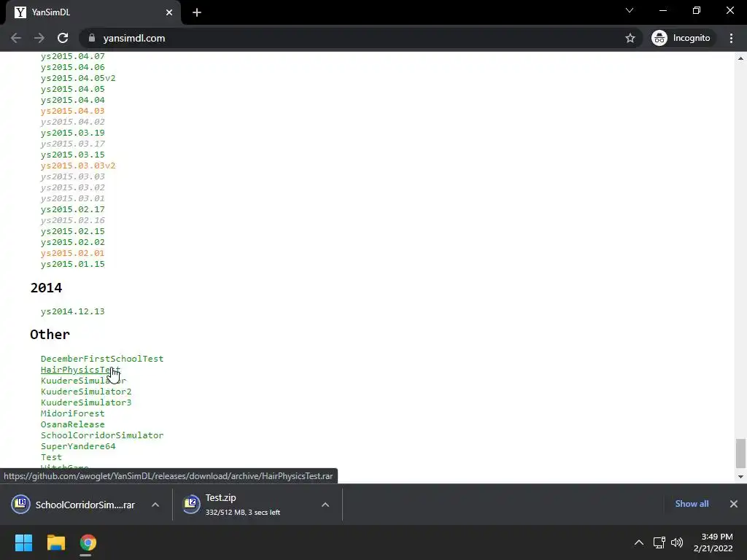Click the page scrollbar thumb

[740, 454]
